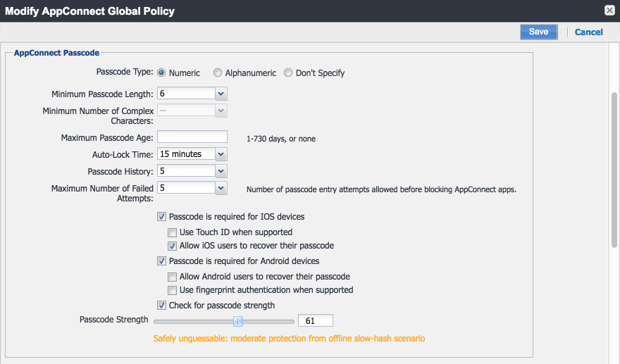The height and width of the screenshot is (364, 620).
Task: Click the Auto-Lock Time value 15 minutes
Action: 186,154
